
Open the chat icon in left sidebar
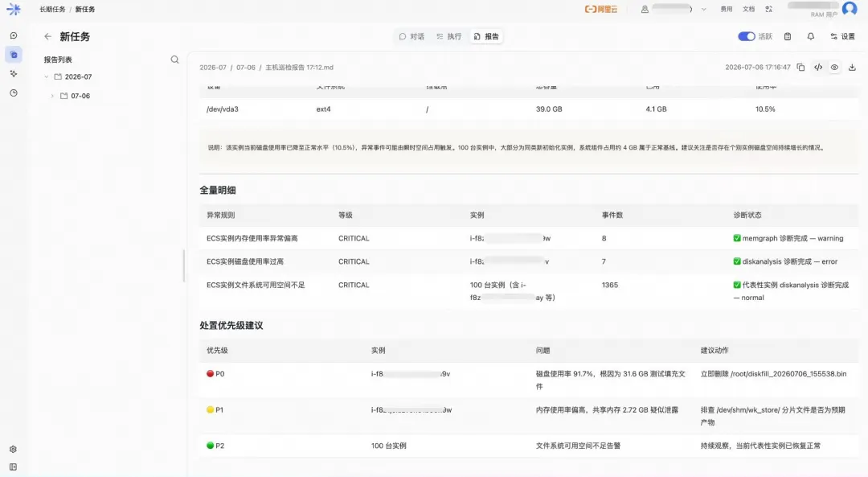tap(14, 35)
